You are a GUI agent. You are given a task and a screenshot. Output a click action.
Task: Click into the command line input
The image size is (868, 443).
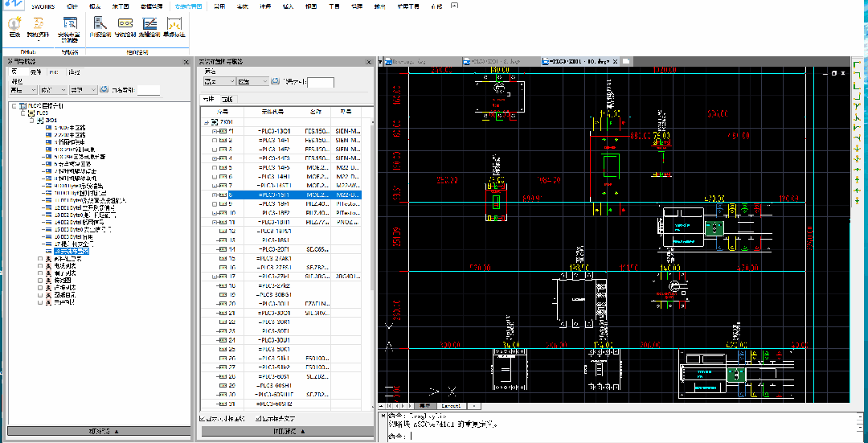(620, 437)
